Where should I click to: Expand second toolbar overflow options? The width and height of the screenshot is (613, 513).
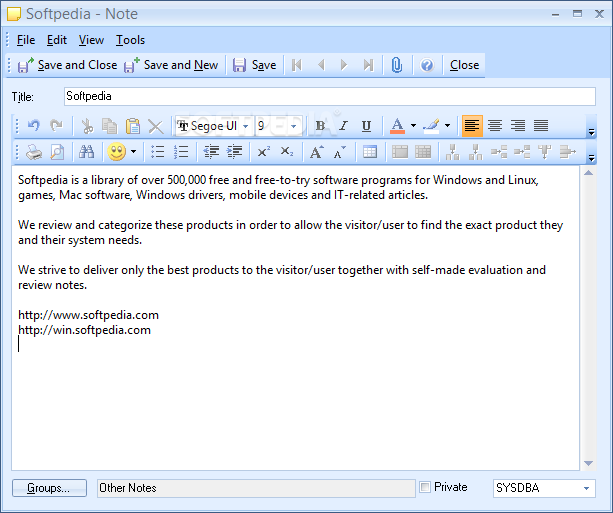coord(591,158)
